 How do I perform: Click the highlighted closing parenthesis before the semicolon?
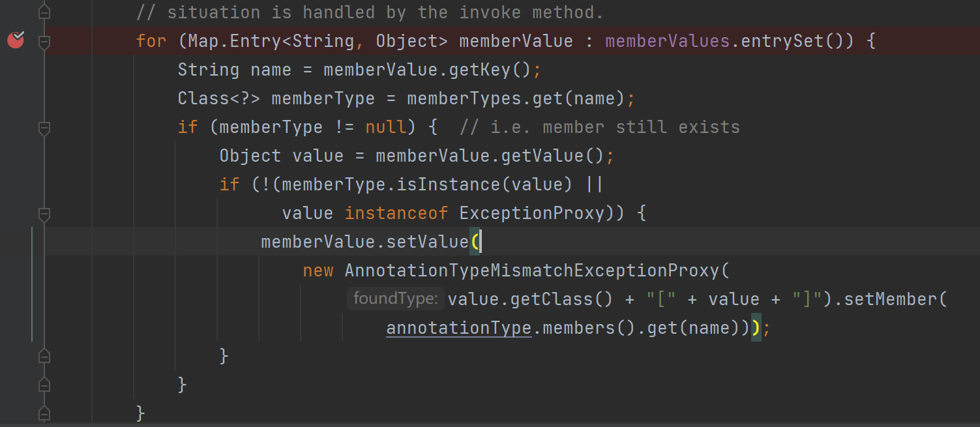[x=755, y=328]
